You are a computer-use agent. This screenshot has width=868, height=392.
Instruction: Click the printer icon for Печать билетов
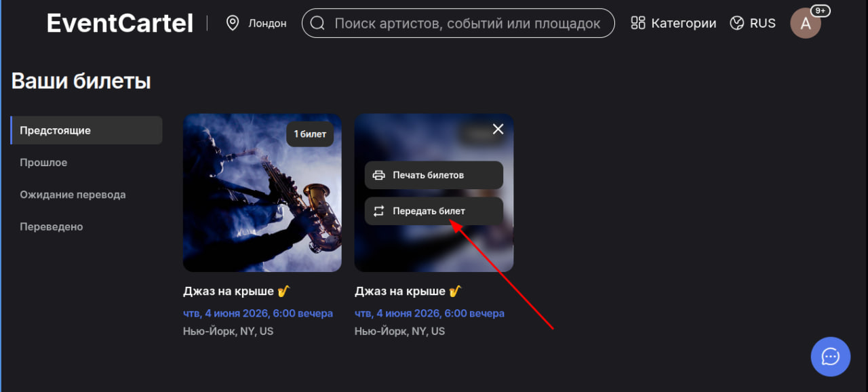[x=379, y=175]
